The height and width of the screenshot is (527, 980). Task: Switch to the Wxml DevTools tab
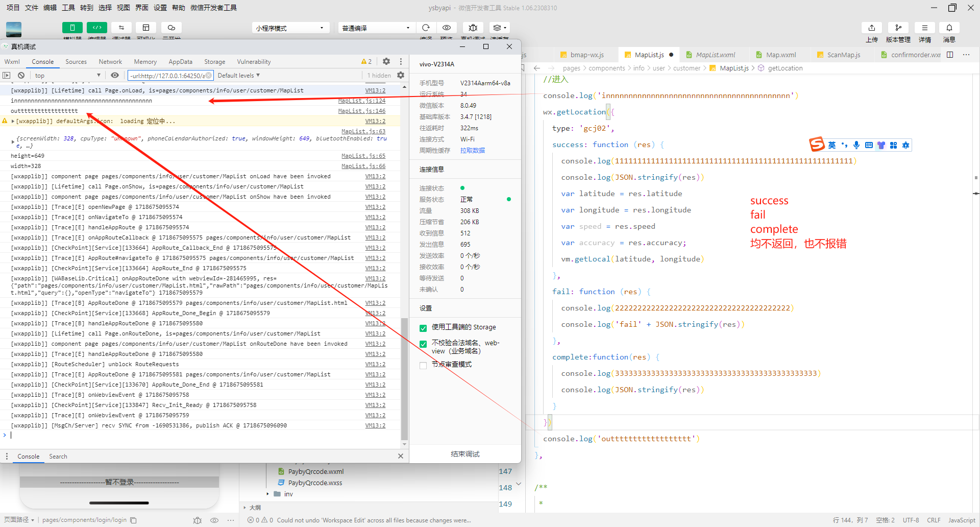[12, 62]
